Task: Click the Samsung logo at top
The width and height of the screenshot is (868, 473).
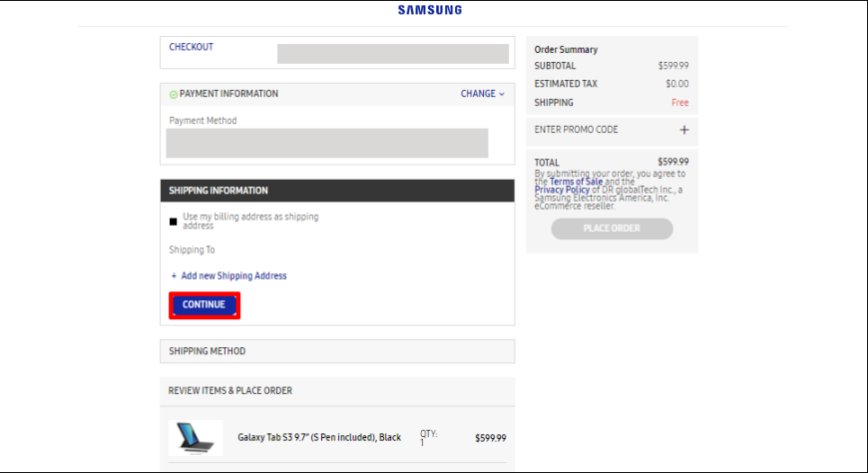Action: coord(430,9)
